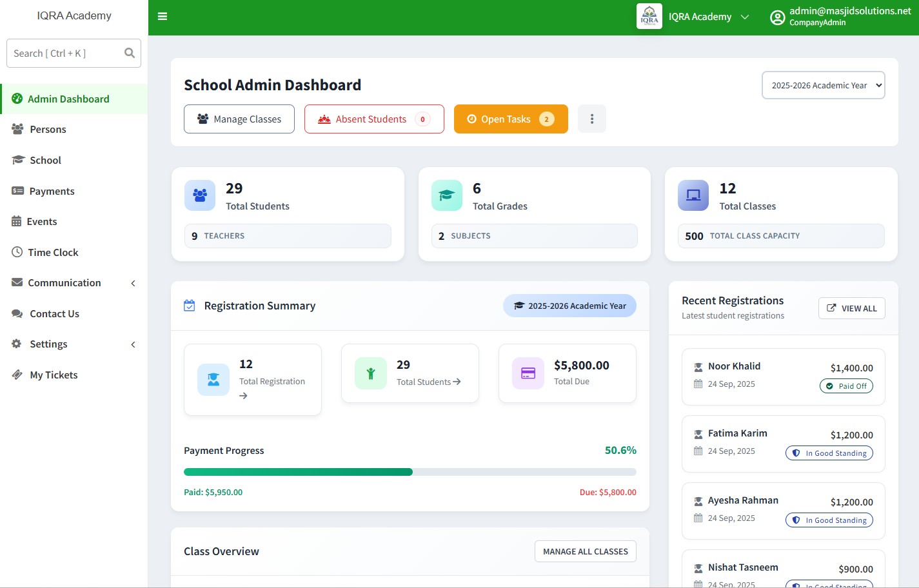Click the Events sidebar calendar icon
919x588 pixels.
(17, 221)
